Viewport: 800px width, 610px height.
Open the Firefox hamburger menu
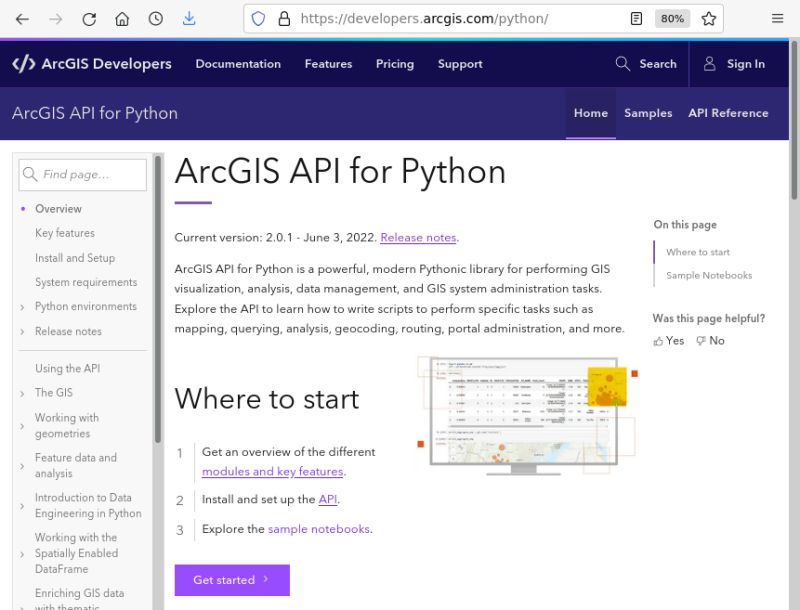[777, 18]
